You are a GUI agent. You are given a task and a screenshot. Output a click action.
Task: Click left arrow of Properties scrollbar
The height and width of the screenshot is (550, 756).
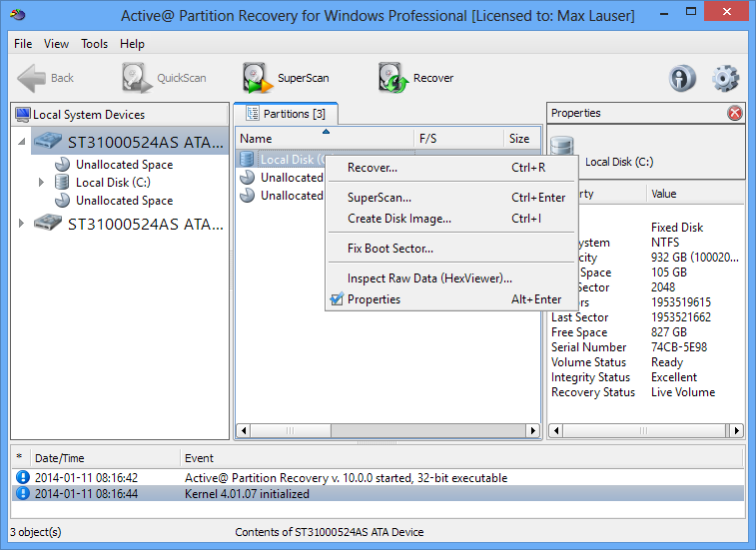pyautogui.click(x=556, y=430)
